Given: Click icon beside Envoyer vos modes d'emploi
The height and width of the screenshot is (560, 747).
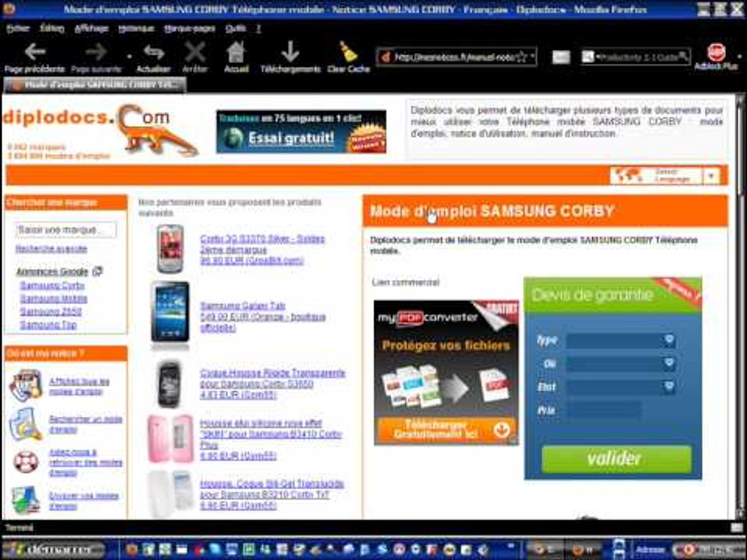Looking at the screenshot, I should 26,499.
